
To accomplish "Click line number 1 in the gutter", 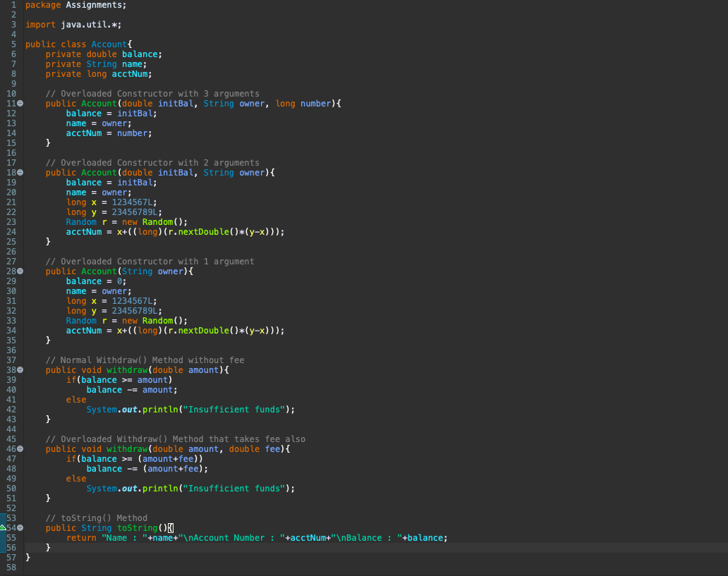I will pos(13,5).
